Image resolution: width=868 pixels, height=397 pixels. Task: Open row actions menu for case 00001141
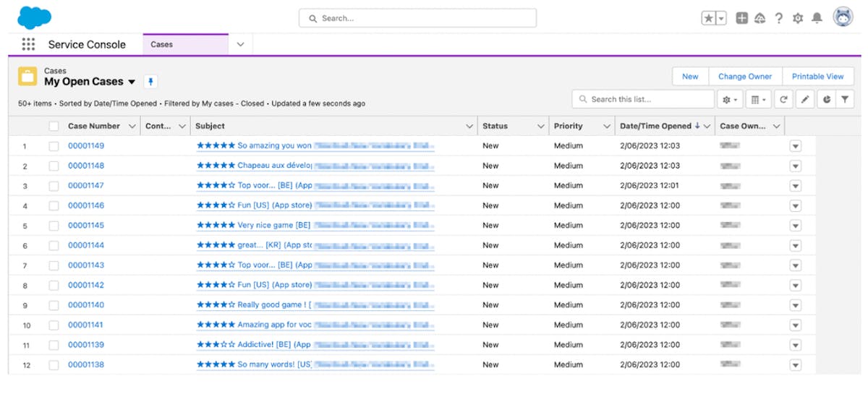796,325
